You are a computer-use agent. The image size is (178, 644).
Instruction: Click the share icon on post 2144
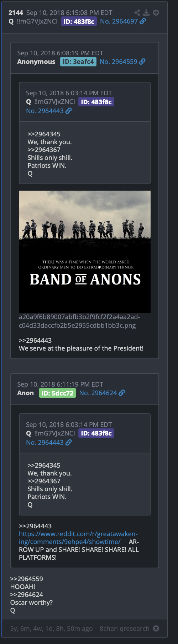coord(137,13)
